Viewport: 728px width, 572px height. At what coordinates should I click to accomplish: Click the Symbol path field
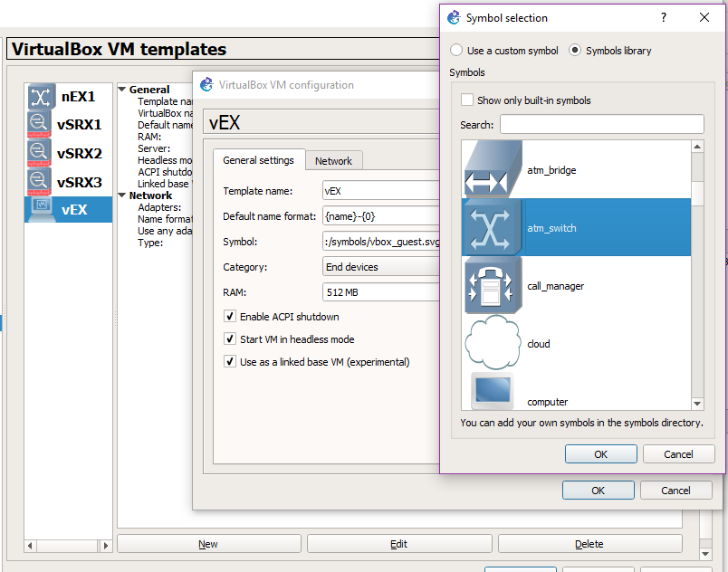point(380,242)
